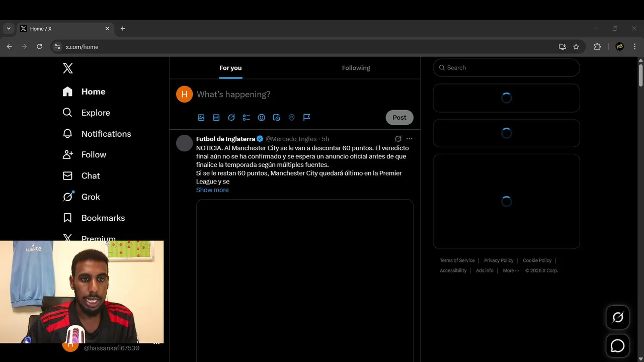Click the Grok icon on the tweet
The image size is (644, 362).
[x=398, y=139]
